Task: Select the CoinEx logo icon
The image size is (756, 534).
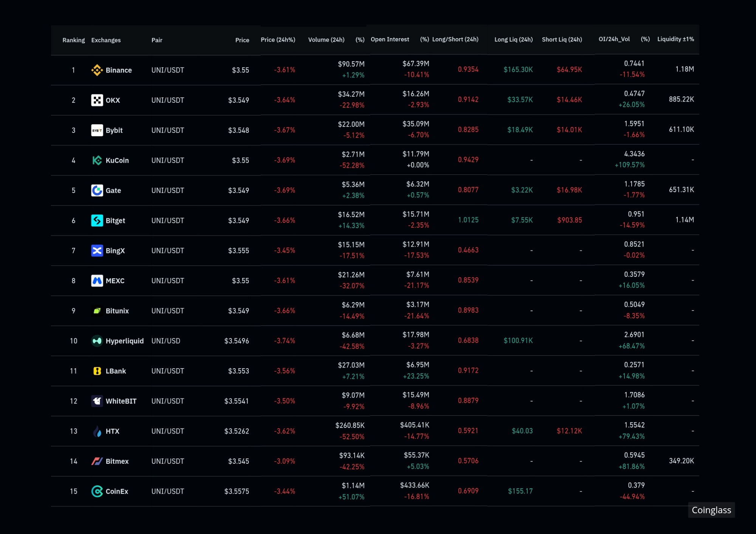Action: click(x=97, y=491)
